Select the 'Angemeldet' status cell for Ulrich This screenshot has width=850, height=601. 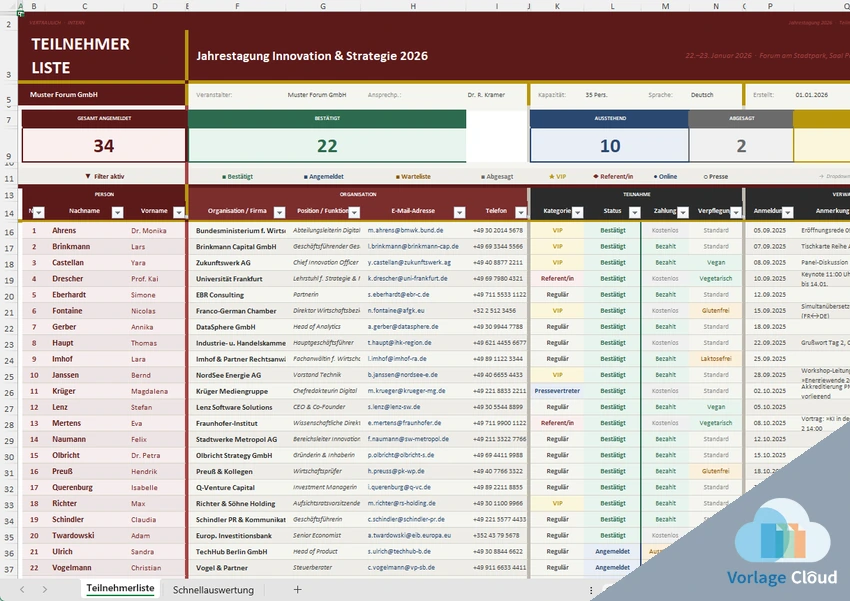[x=613, y=551]
